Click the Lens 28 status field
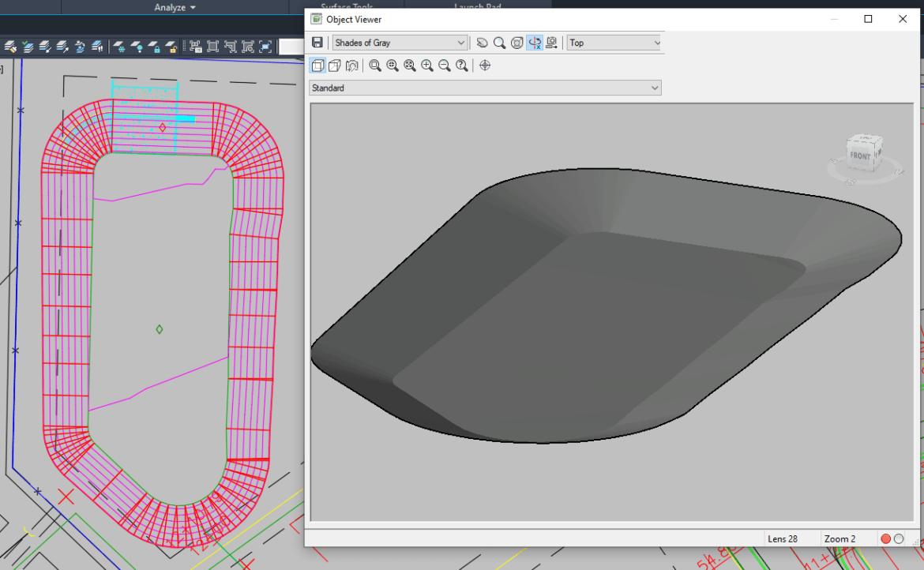This screenshot has width=924, height=570. 782,538
